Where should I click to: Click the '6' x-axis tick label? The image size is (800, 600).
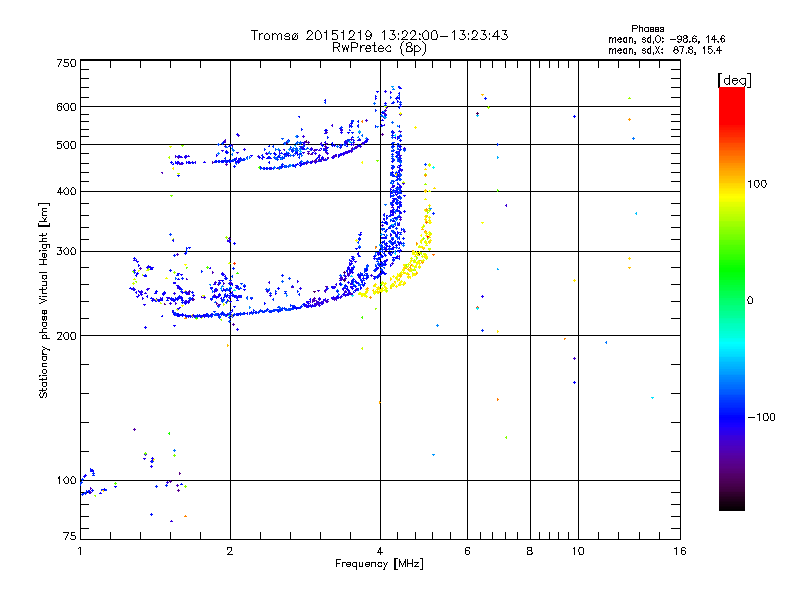coord(467,551)
